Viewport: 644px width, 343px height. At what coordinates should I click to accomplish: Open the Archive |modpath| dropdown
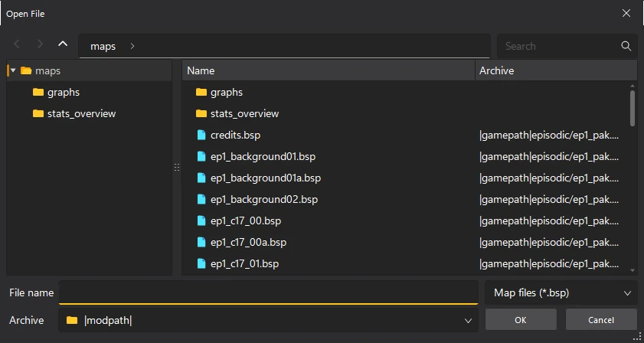tap(269, 320)
